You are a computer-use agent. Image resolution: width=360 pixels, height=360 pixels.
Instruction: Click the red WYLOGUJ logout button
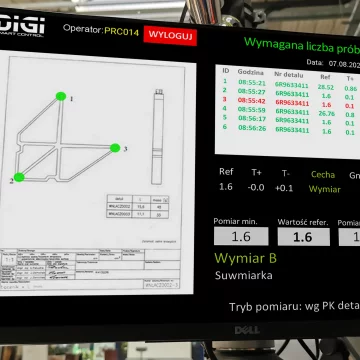pyautogui.click(x=170, y=35)
